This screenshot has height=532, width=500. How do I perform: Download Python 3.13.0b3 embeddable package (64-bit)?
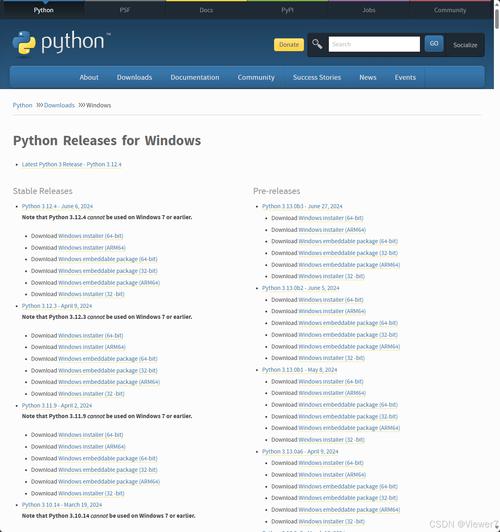(348, 241)
